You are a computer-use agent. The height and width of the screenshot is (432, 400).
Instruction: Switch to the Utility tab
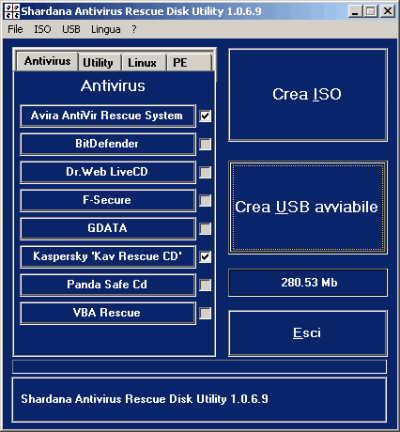point(99,63)
